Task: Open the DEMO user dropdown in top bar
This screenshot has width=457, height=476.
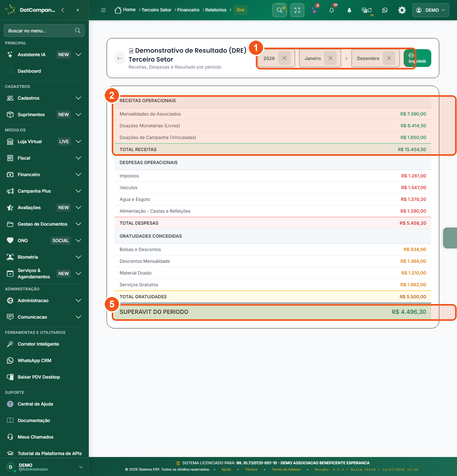Action: [431, 10]
